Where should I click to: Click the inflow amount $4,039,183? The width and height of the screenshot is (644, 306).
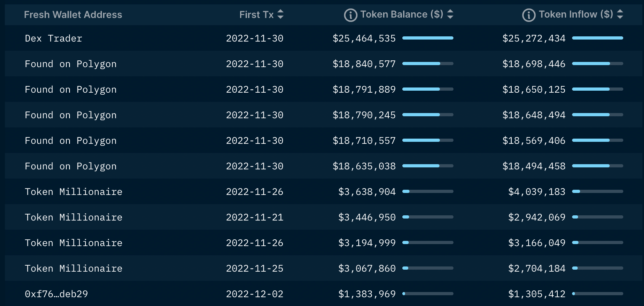coord(537,191)
